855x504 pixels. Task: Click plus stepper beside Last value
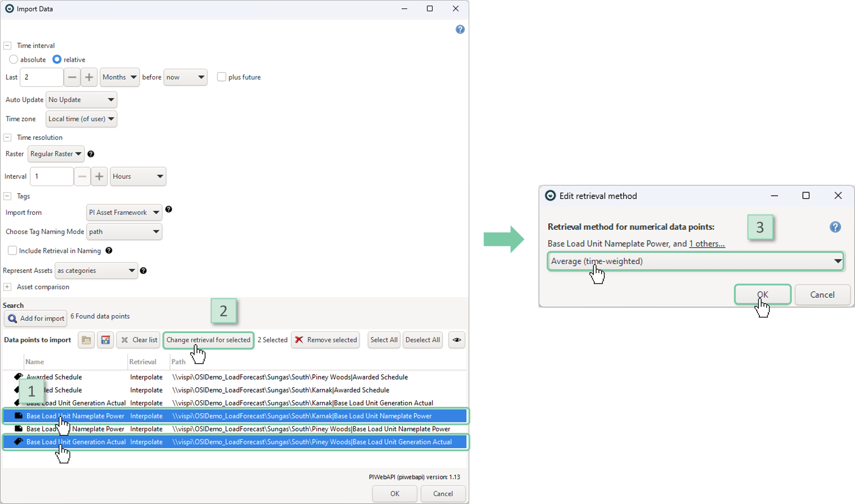tap(89, 77)
